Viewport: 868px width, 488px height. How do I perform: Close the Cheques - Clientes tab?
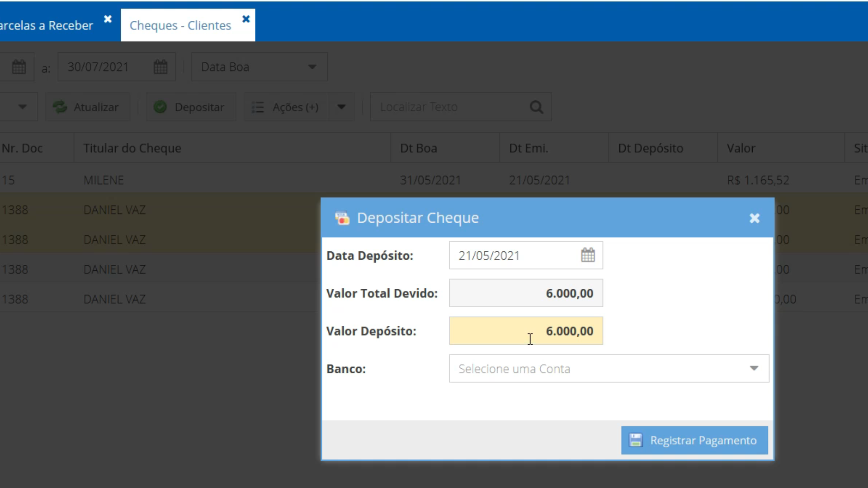[246, 19]
